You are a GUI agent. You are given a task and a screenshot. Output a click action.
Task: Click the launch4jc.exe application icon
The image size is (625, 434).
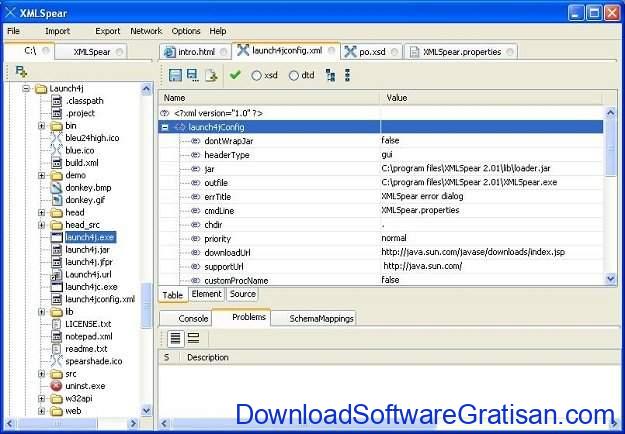pos(57,287)
